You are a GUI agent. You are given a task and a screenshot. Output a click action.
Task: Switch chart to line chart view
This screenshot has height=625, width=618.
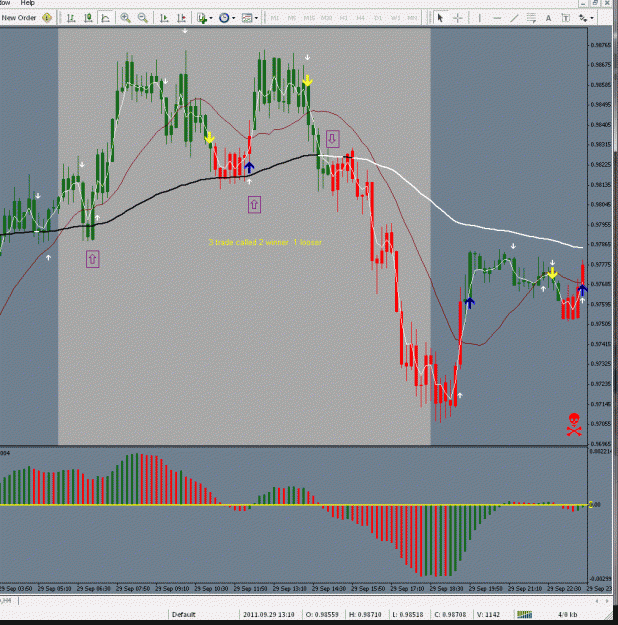(x=106, y=18)
